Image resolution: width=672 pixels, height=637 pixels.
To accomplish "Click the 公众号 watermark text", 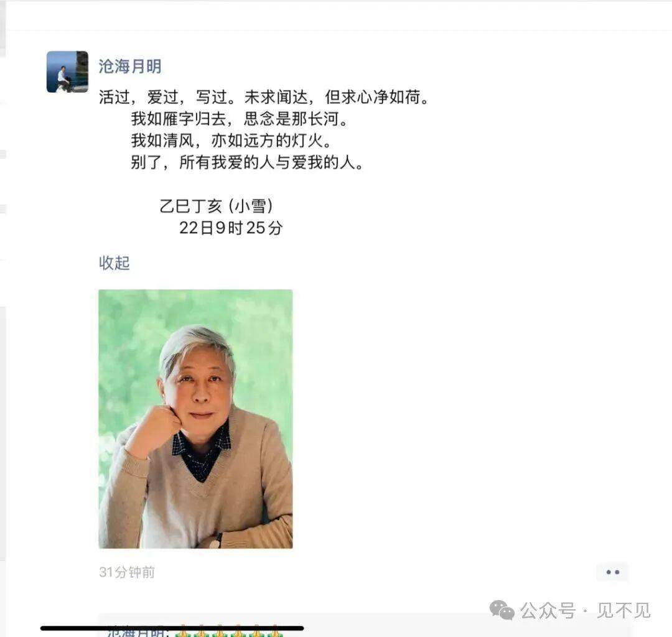I will pos(548,610).
